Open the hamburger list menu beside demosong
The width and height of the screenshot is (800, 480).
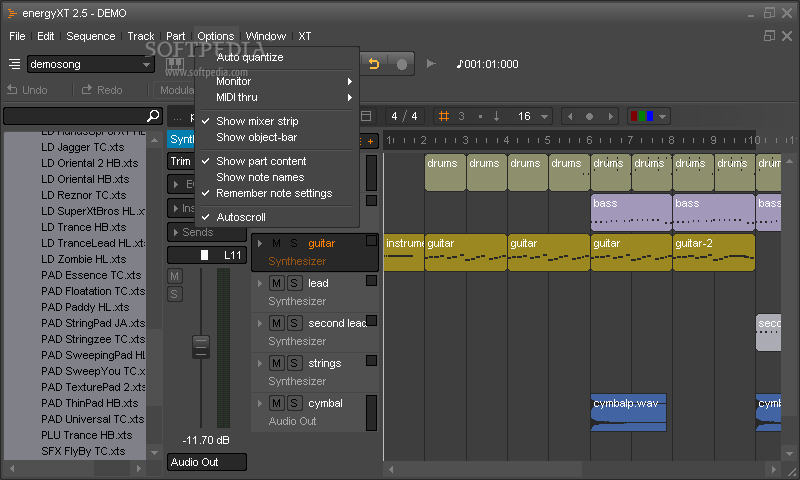[14, 64]
